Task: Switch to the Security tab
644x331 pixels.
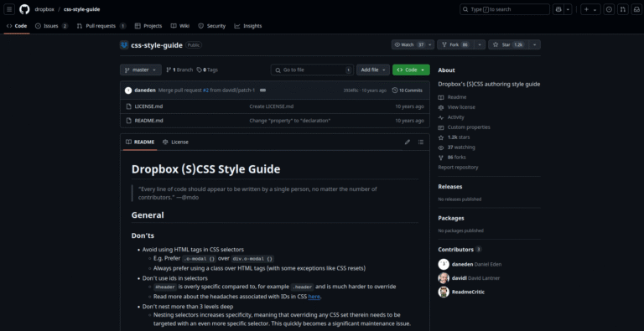Action: [212, 26]
